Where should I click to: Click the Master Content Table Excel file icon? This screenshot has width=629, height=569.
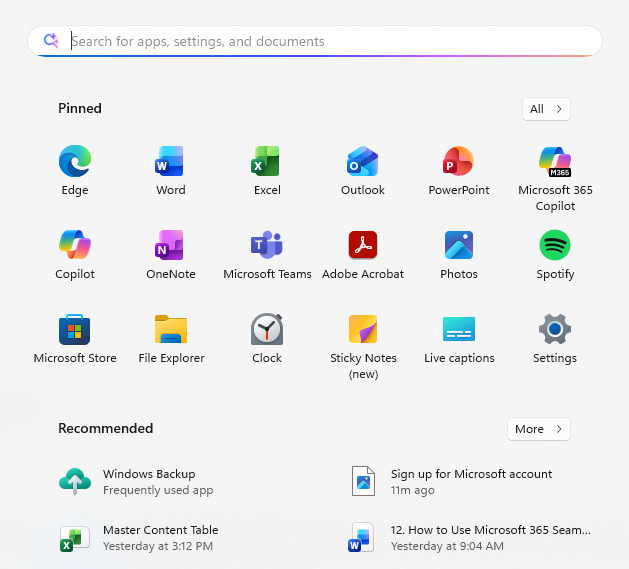(x=75, y=538)
